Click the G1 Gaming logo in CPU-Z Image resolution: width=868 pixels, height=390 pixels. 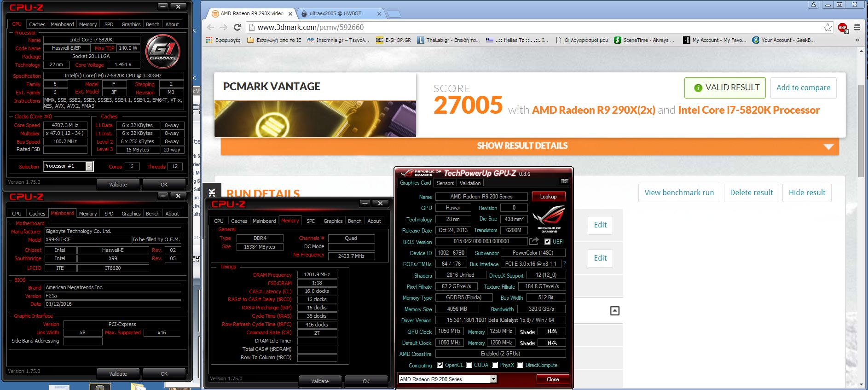click(x=163, y=51)
